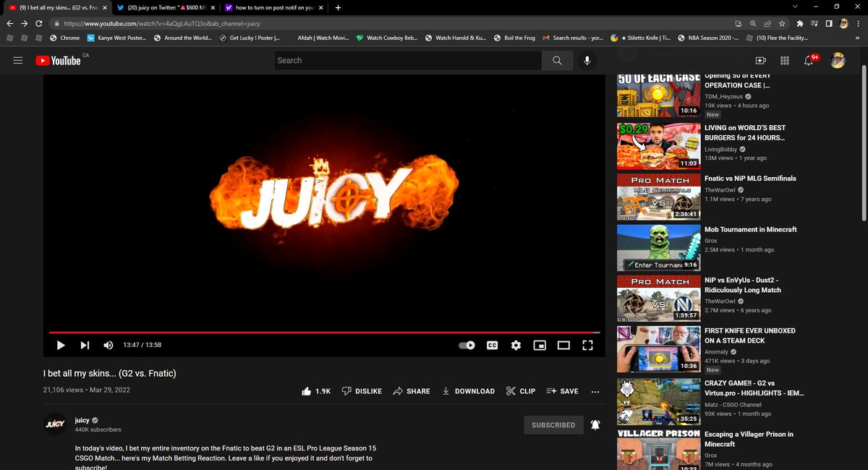The height and width of the screenshot is (470, 868).
Task: Open the LivingBobby burgers video thumbnail
Action: point(658,146)
